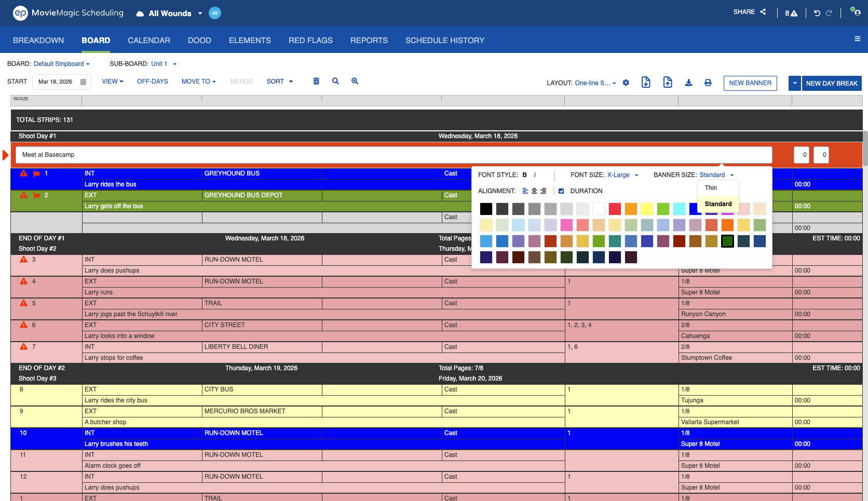Open the Banner Size Standard dropdown

[716, 175]
